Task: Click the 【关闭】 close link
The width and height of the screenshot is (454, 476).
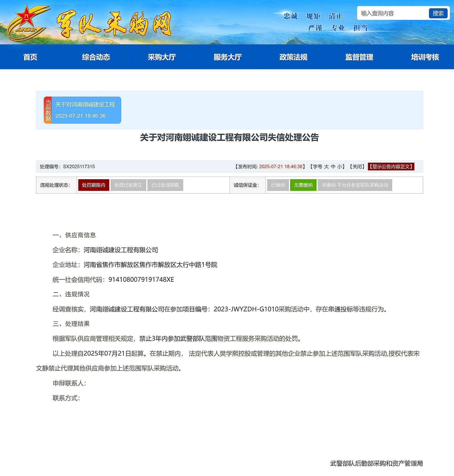Action: 357,167
